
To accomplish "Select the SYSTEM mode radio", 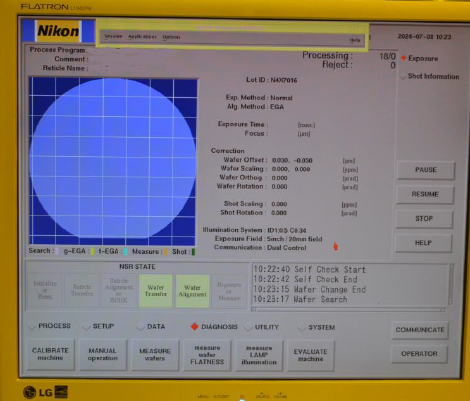I will [302, 328].
